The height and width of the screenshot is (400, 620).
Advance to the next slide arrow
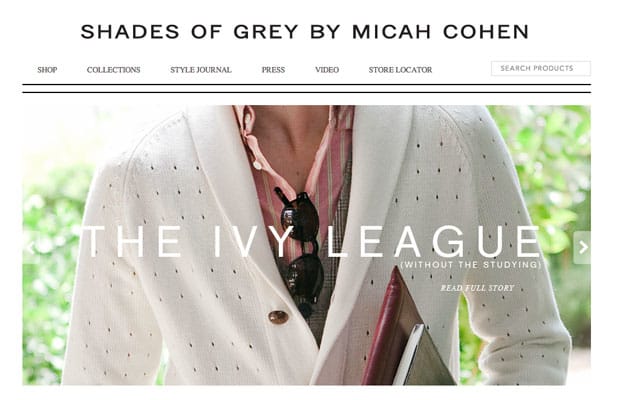coord(582,248)
